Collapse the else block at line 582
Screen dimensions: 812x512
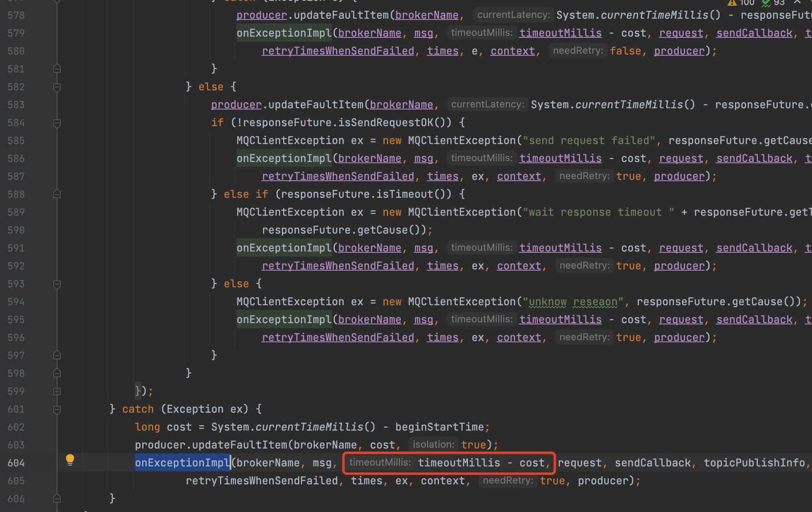[57, 87]
